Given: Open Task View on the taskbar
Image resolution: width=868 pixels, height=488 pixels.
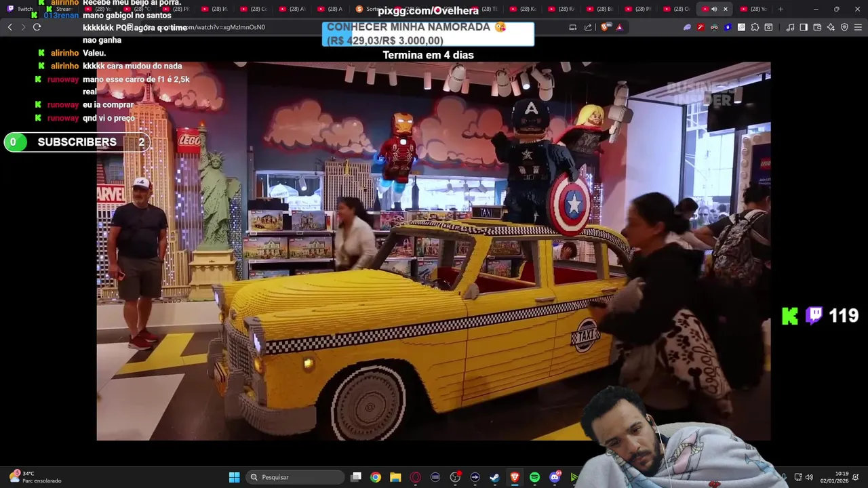Looking at the screenshot, I should (x=356, y=477).
